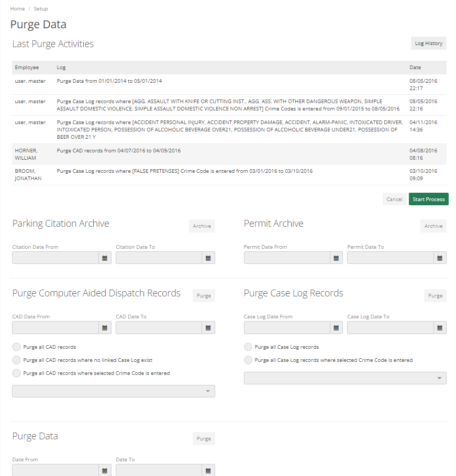
Task: Click date 08/05/2016 22:17
Action: pyautogui.click(x=423, y=85)
